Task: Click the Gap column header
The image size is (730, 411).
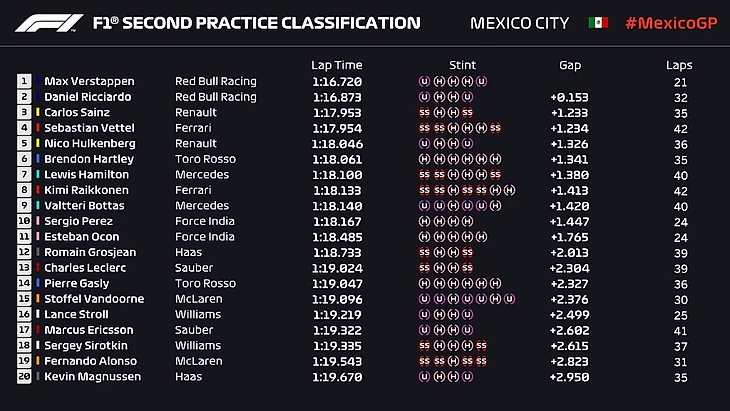Action: (x=571, y=65)
